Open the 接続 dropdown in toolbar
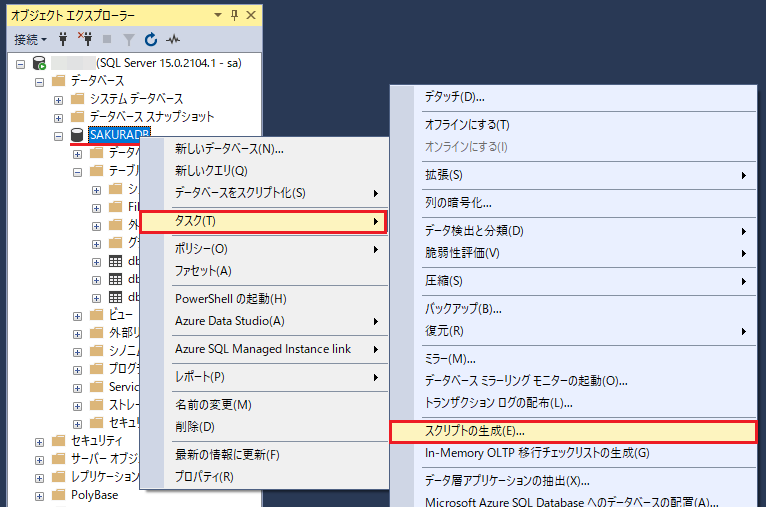Screen dimensions: 766x507 [x=30, y=40]
